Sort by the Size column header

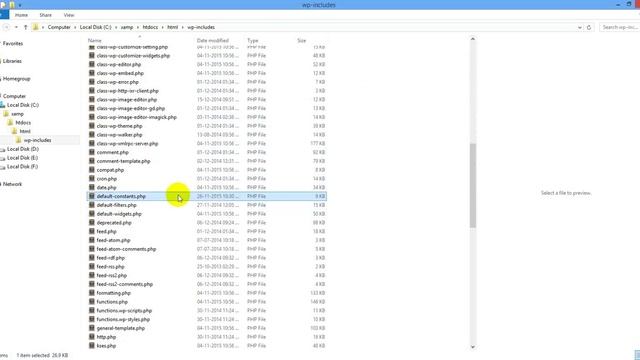[x=302, y=40]
